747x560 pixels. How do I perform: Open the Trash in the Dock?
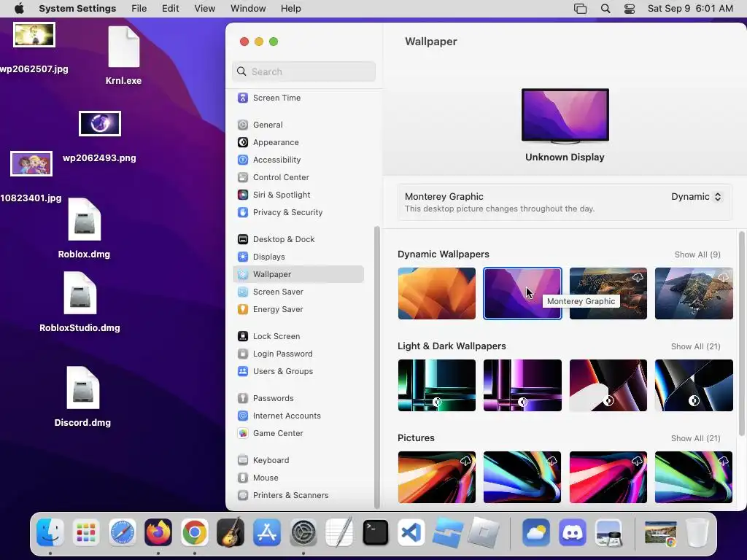click(697, 532)
